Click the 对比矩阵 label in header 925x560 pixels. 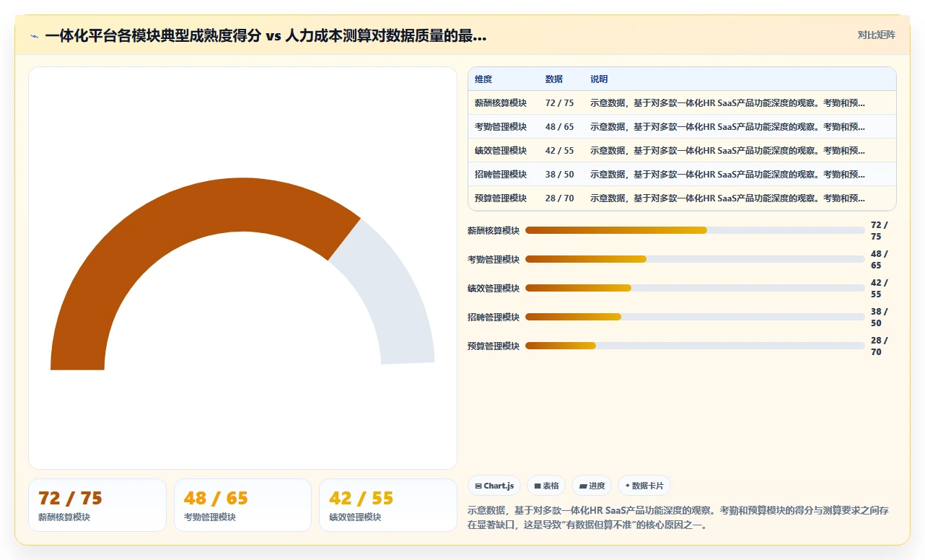click(x=876, y=35)
